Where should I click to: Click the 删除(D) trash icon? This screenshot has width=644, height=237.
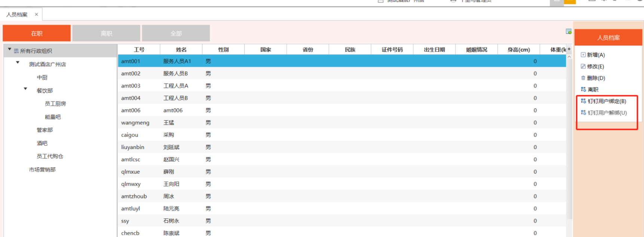pyautogui.click(x=583, y=78)
